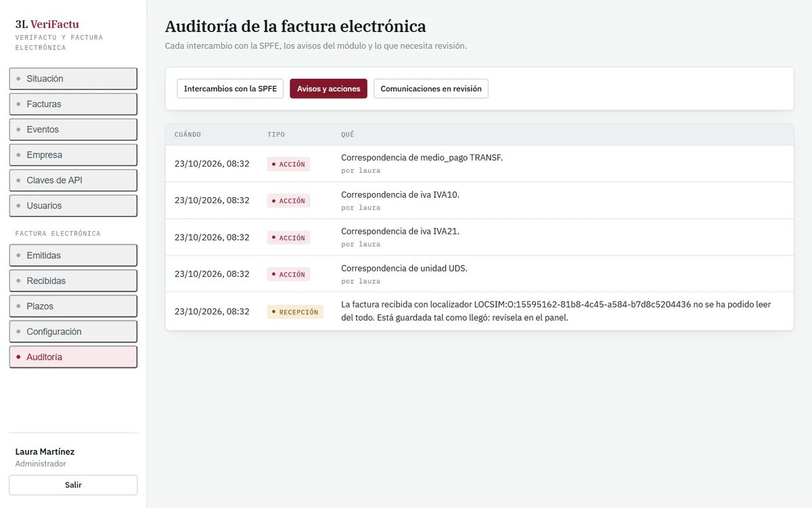812x508 pixels.
Task: Click the LOCSIM factura recibida message
Action: point(556,311)
